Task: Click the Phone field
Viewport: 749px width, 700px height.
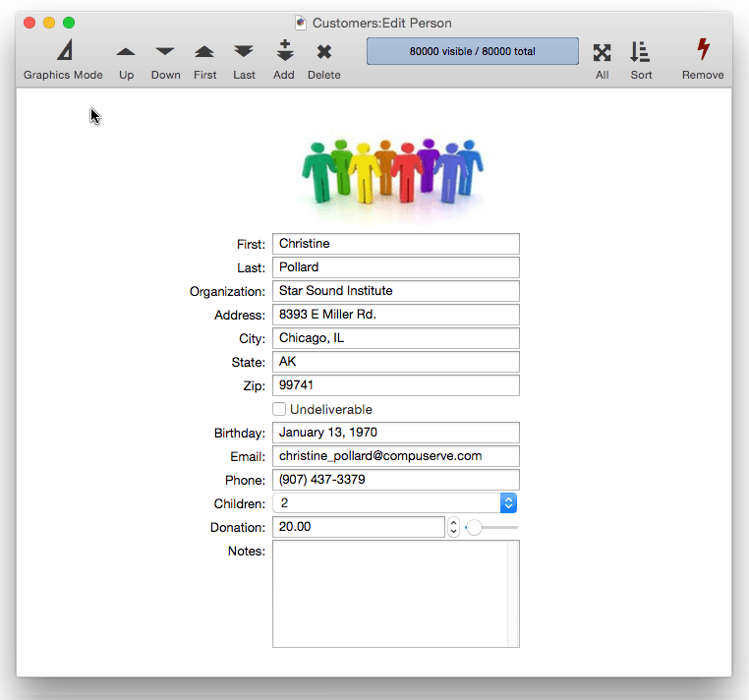Action: tap(396, 480)
